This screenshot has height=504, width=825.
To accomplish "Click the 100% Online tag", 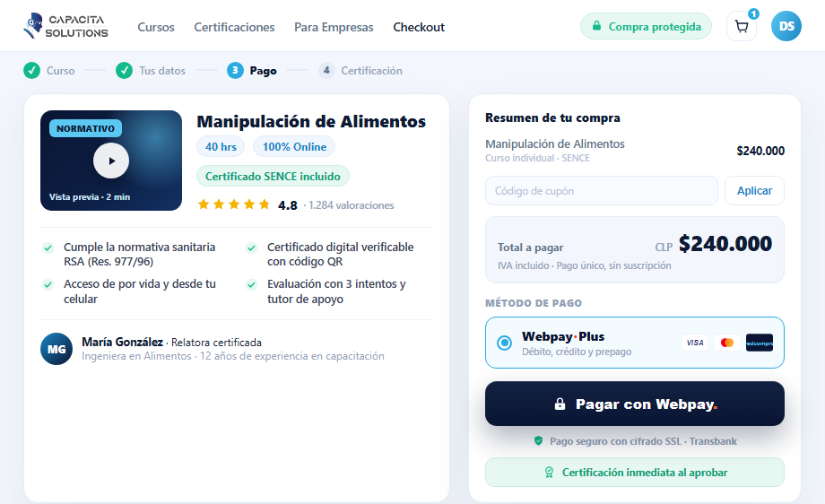I will [294, 147].
